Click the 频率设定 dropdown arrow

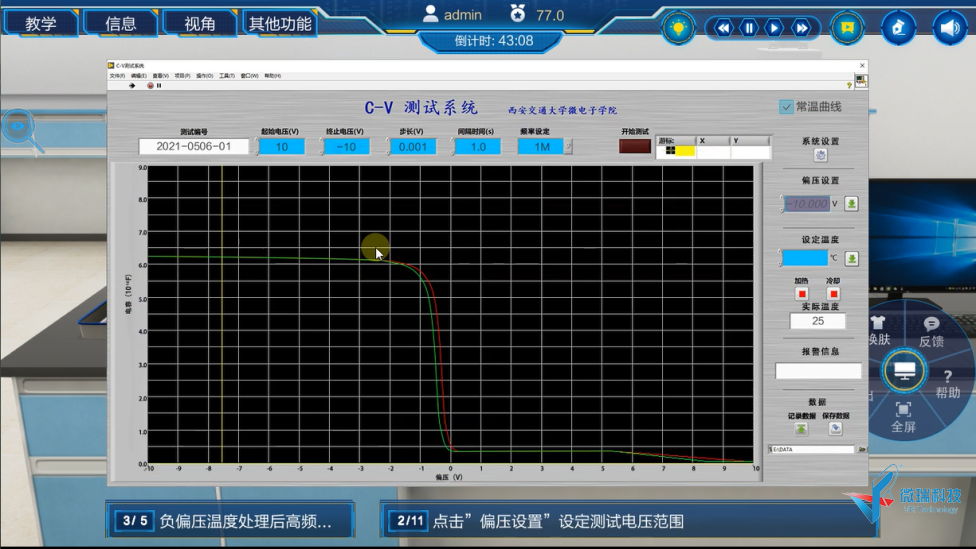(568, 147)
